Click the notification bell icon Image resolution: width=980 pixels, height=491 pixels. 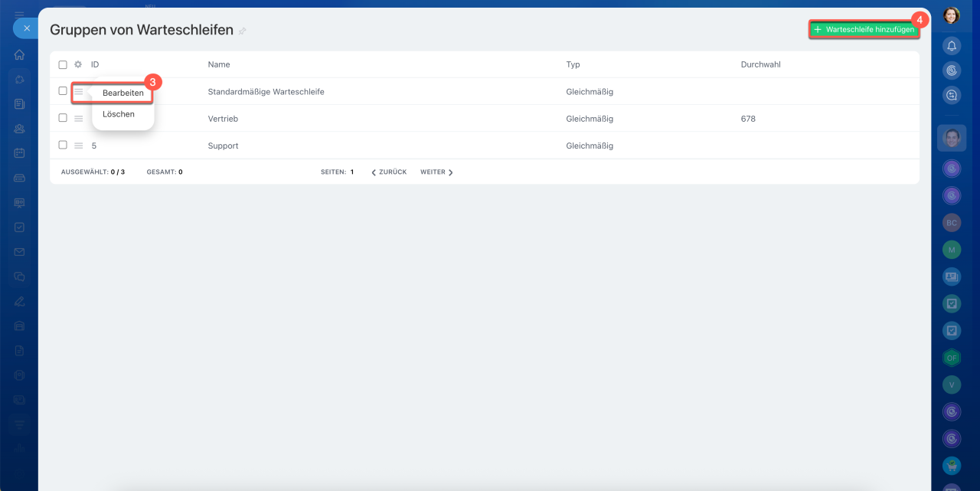[x=952, y=46]
